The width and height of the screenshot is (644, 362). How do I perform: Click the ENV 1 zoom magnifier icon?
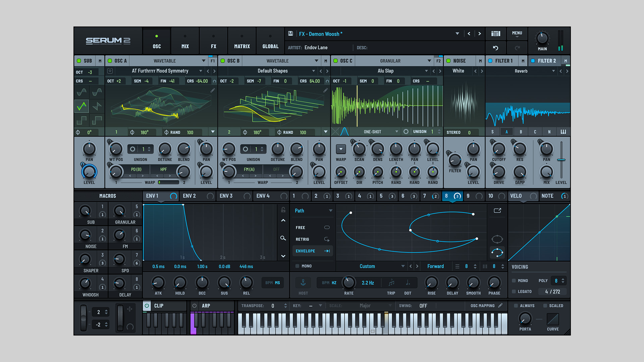pyautogui.click(x=283, y=238)
